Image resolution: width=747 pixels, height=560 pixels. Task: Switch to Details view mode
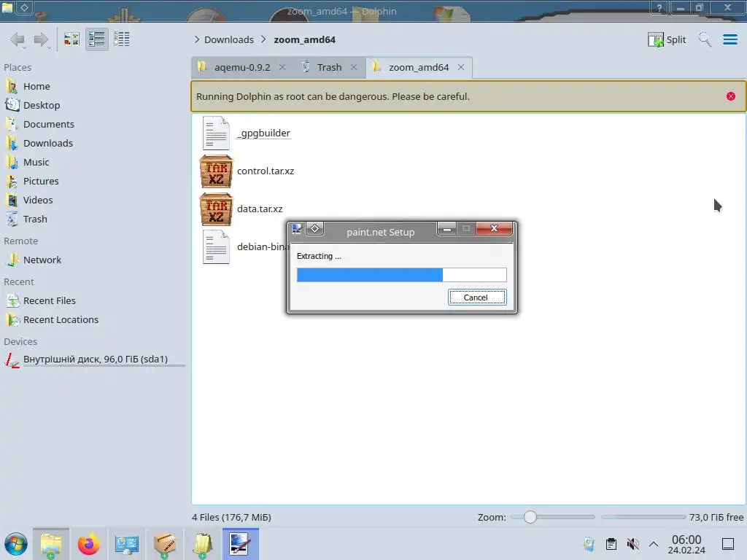pyautogui.click(x=122, y=39)
